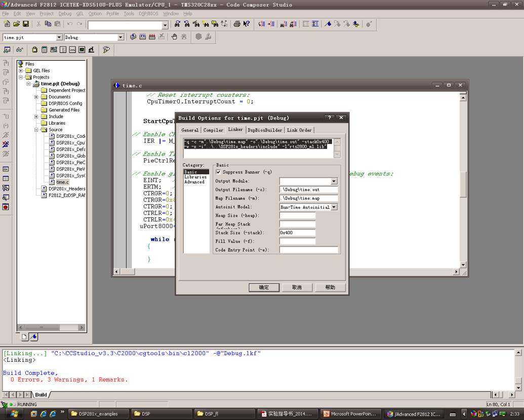Viewport: 524px width, 420px height.
Task: Select time.c in the project tree
Action: click(x=62, y=182)
